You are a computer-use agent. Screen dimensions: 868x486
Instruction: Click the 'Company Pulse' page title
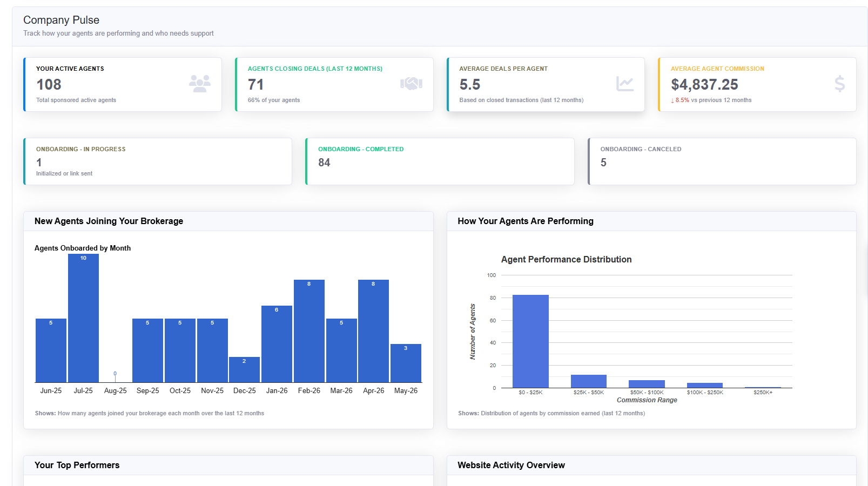pos(61,20)
